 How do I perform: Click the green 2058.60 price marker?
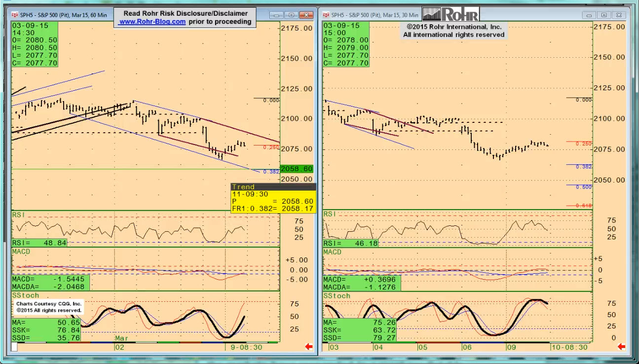tap(297, 169)
